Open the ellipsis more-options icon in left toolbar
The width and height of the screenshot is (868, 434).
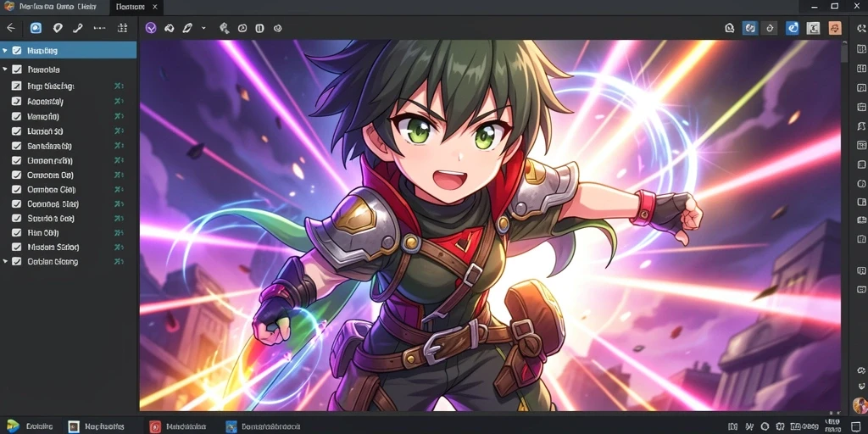pyautogui.click(x=100, y=28)
